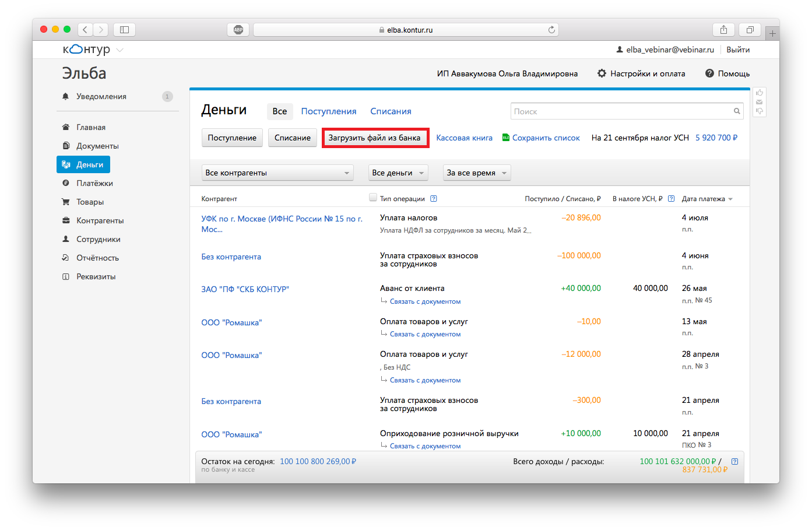Open ЗАО "ПФ "СКБ КОНТУР" counterparty link
812x530 pixels.
tap(245, 289)
